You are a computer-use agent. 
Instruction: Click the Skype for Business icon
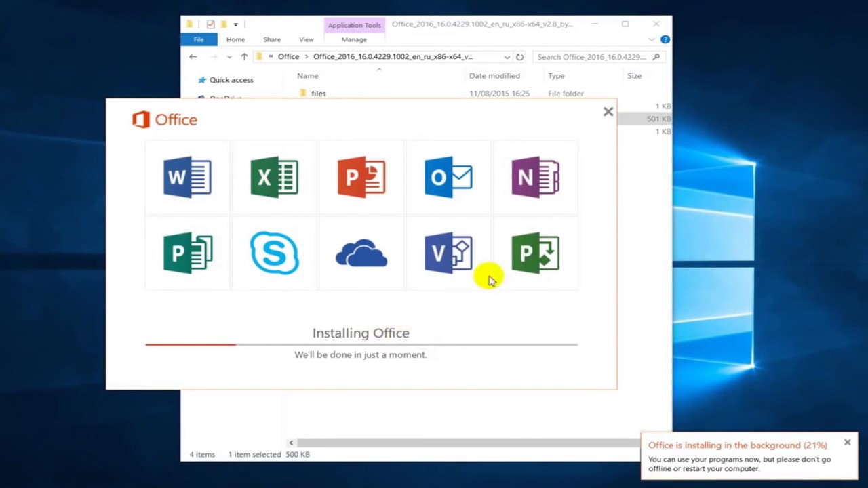274,253
